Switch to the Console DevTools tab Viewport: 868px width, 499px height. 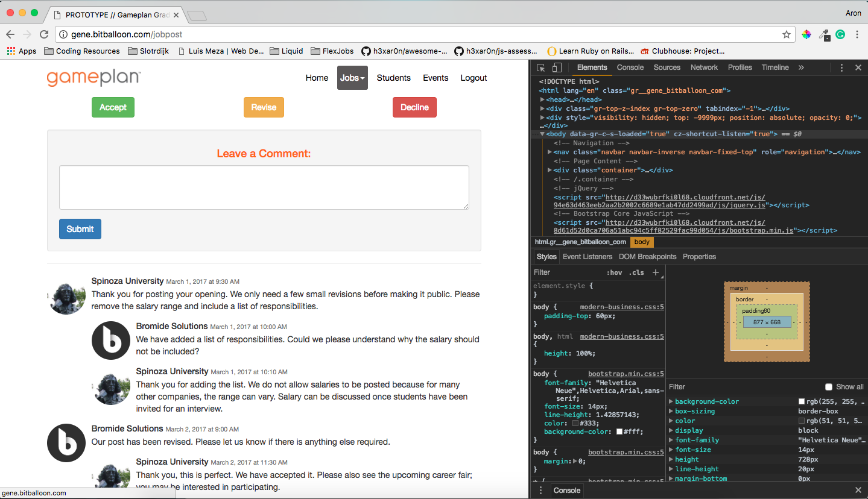click(x=630, y=67)
